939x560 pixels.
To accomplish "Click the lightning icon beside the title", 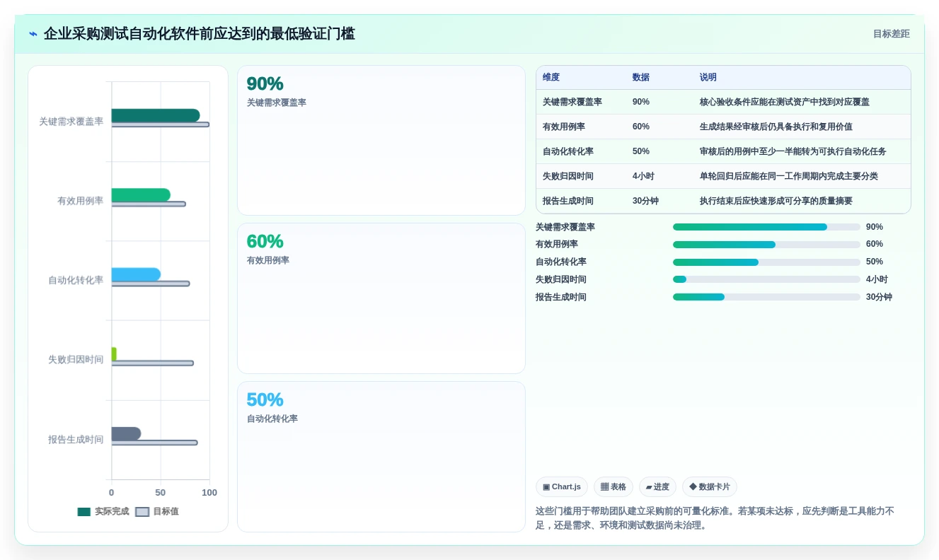I will [x=33, y=34].
